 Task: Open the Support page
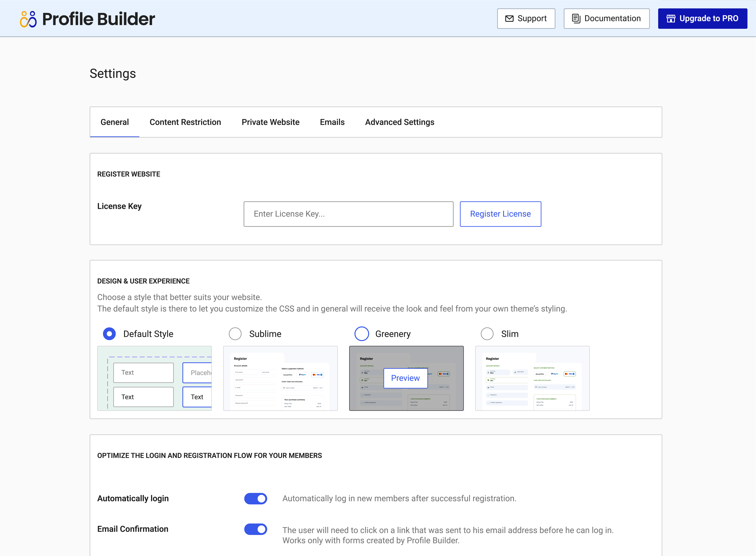click(x=526, y=18)
